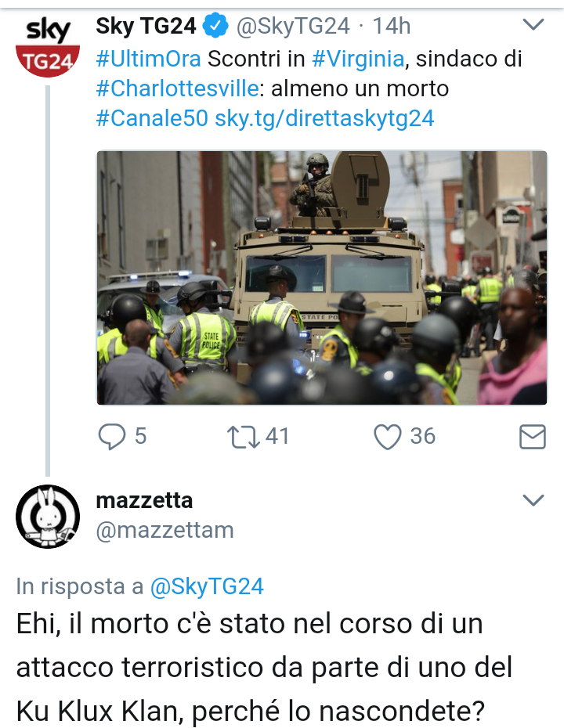Click the Sky TG24 display name
Screen dimensions: 564x728
146,26
